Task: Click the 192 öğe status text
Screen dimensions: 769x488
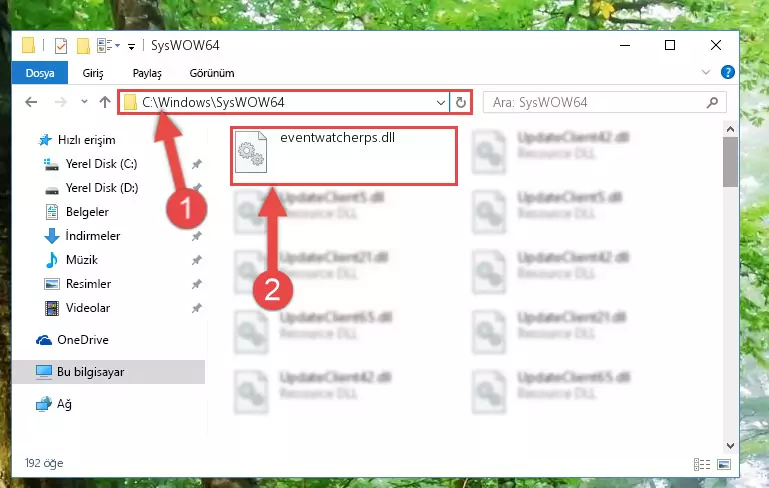Action: click(44, 463)
